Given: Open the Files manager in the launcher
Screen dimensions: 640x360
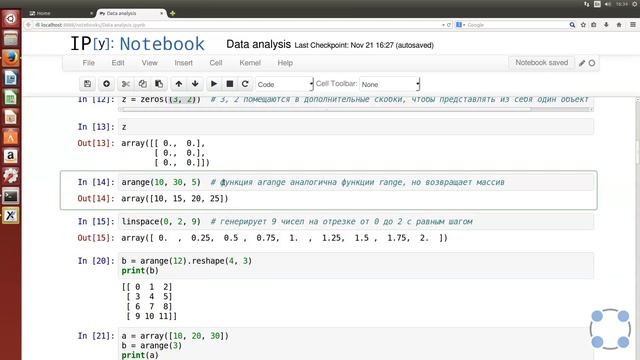Looking at the screenshot, I should pyautogui.click(x=11, y=38).
